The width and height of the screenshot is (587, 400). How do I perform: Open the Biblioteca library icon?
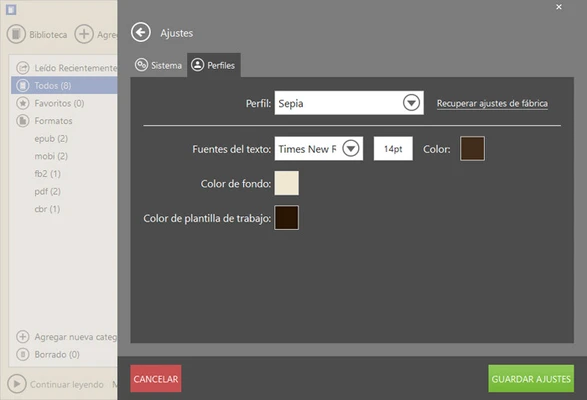point(16,34)
